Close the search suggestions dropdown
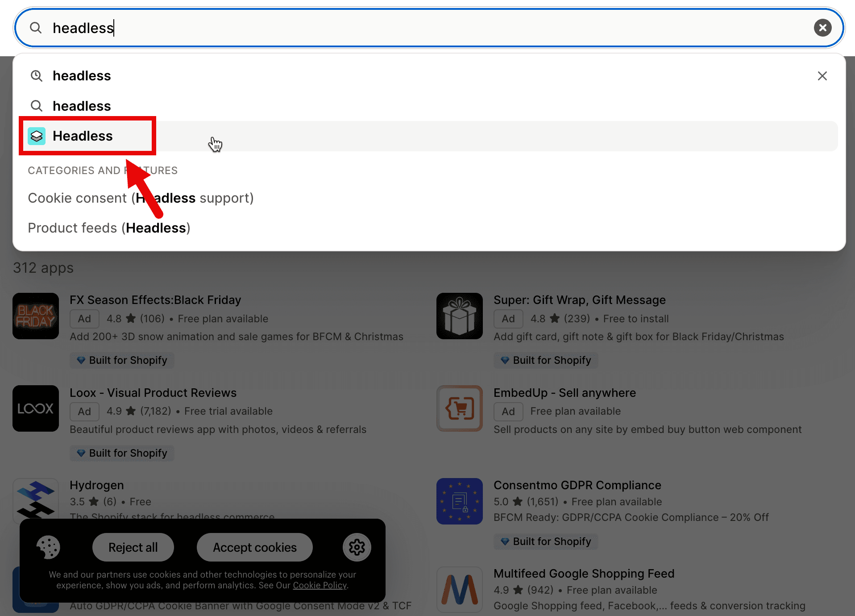 (822, 76)
